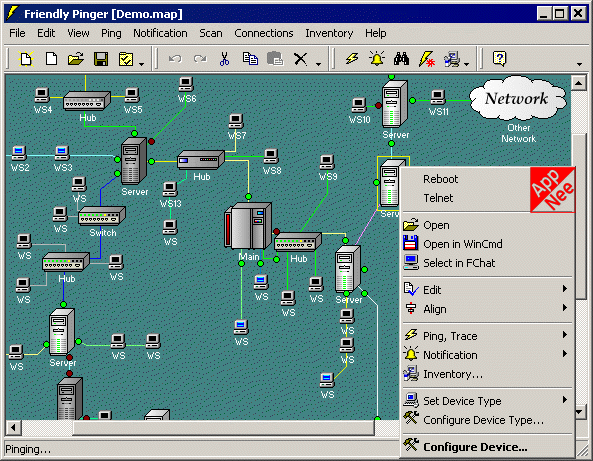
Task: Select the WS2 workstation icon
Action: (x=19, y=154)
